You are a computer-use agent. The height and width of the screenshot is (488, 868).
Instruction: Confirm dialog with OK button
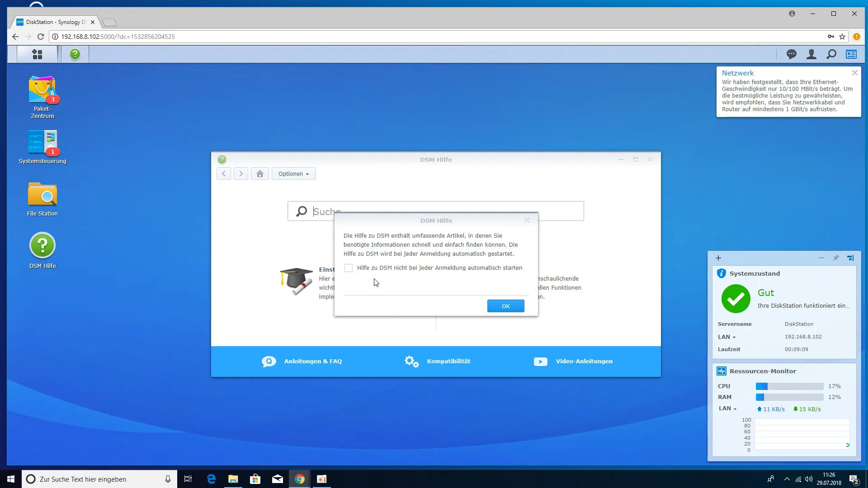[505, 306]
